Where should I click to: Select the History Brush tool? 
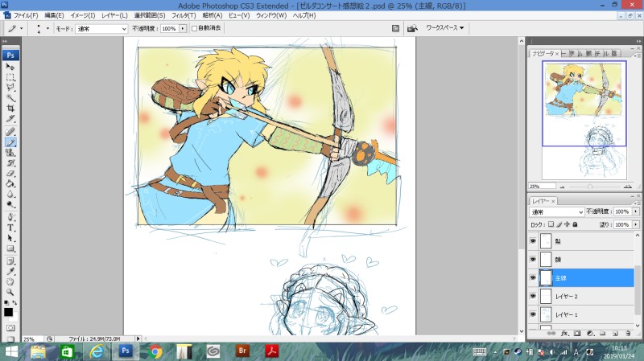(x=10, y=163)
